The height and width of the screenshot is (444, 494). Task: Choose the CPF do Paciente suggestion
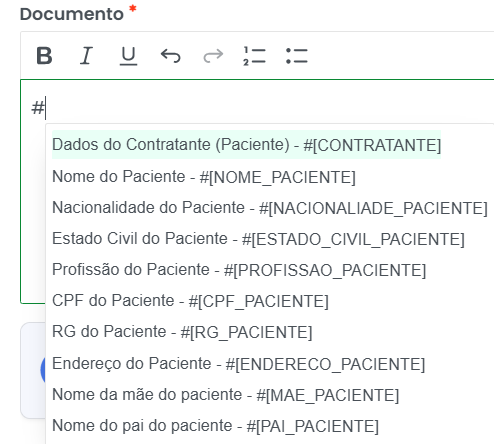(190, 300)
